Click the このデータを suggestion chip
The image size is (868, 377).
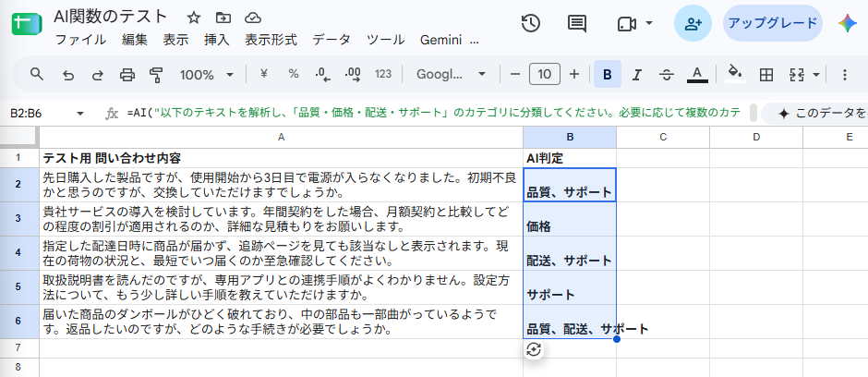814,114
